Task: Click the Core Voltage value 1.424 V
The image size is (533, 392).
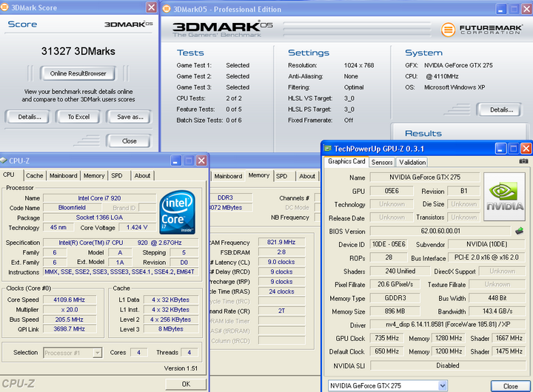Action: coord(137,227)
